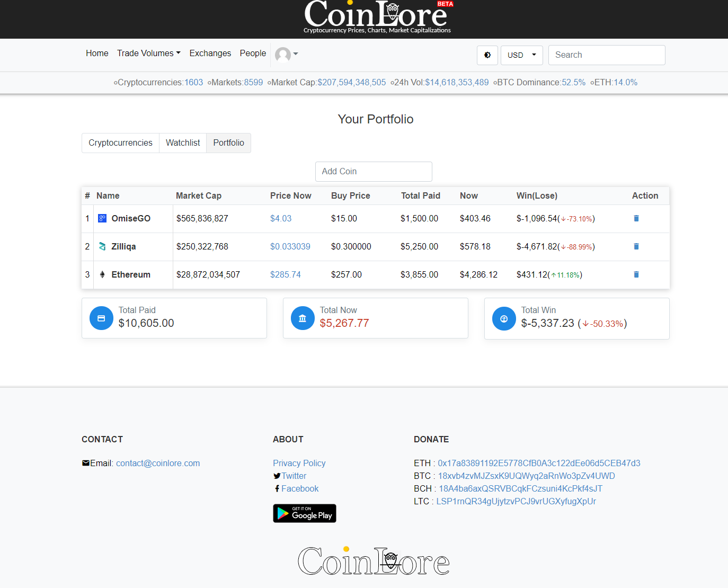Open the Facebook link
Screen dimensions: 728x588
click(x=300, y=488)
